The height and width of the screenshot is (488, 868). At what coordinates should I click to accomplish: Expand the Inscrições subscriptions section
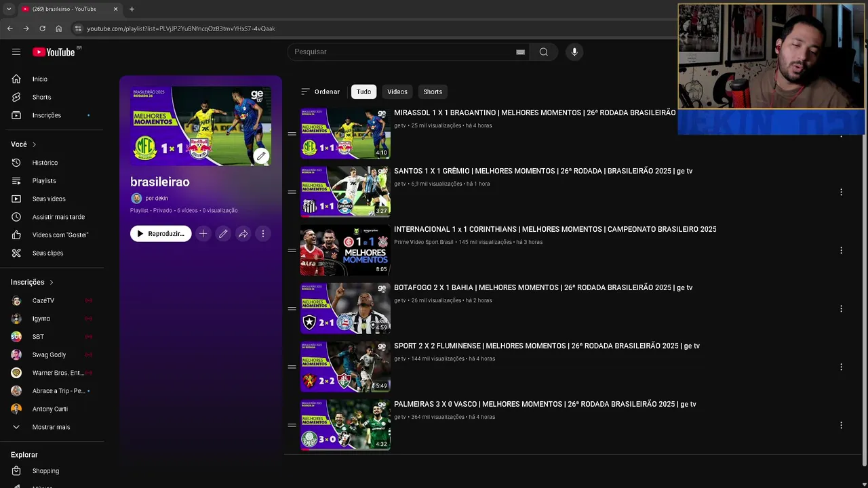coord(32,282)
